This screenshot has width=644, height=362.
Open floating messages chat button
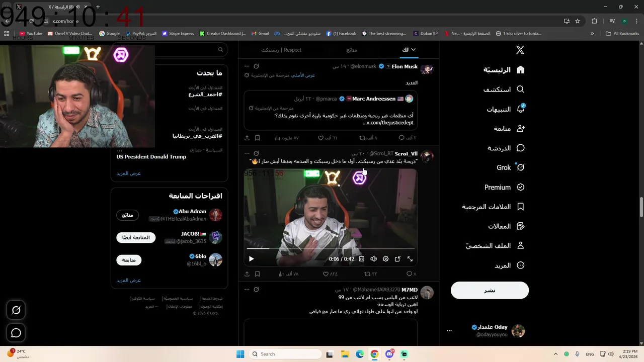[x=16, y=333]
